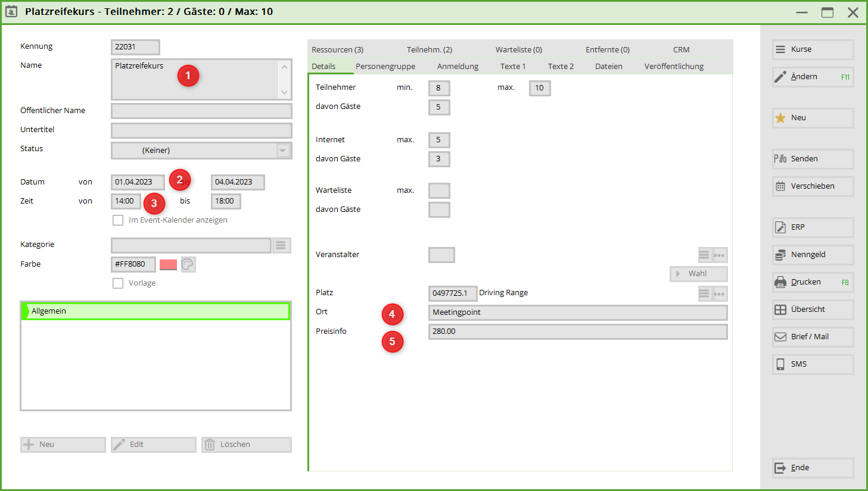Click the Verschieben calendar icon
The height and width of the screenshot is (491, 868).
pyautogui.click(x=780, y=186)
